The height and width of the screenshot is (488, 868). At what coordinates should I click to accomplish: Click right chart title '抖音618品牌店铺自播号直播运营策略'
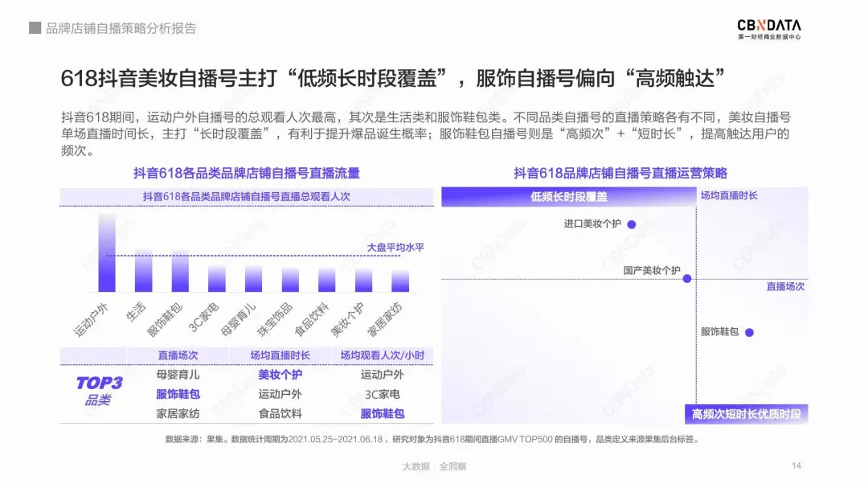[620, 174]
